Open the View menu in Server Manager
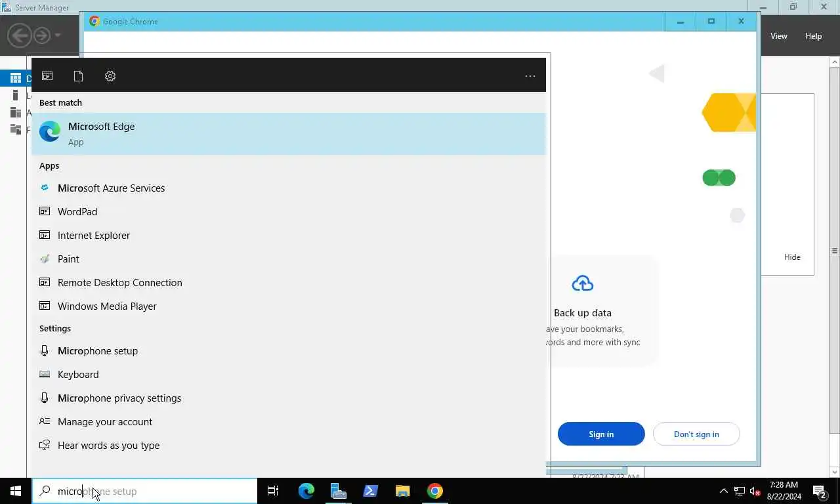The height and width of the screenshot is (504, 840). (779, 36)
